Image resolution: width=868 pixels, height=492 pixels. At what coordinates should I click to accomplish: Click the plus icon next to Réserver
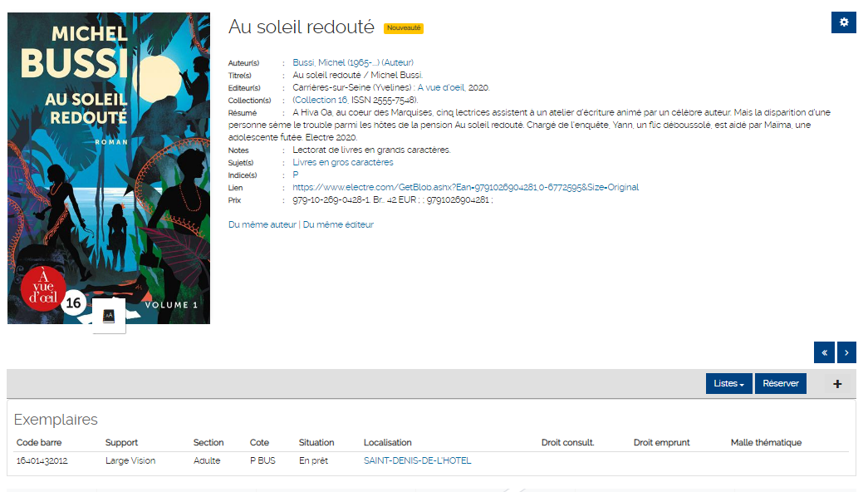click(x=837, y=383)
